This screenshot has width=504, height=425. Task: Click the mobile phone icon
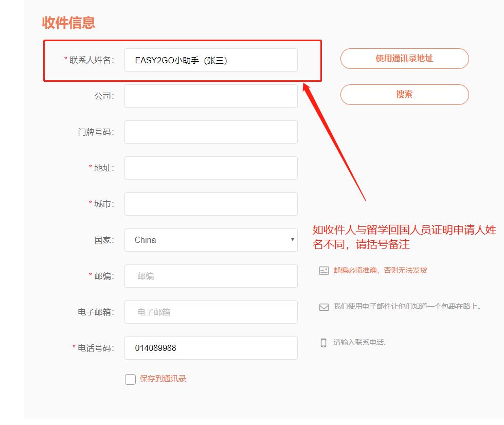pos(323,343)
